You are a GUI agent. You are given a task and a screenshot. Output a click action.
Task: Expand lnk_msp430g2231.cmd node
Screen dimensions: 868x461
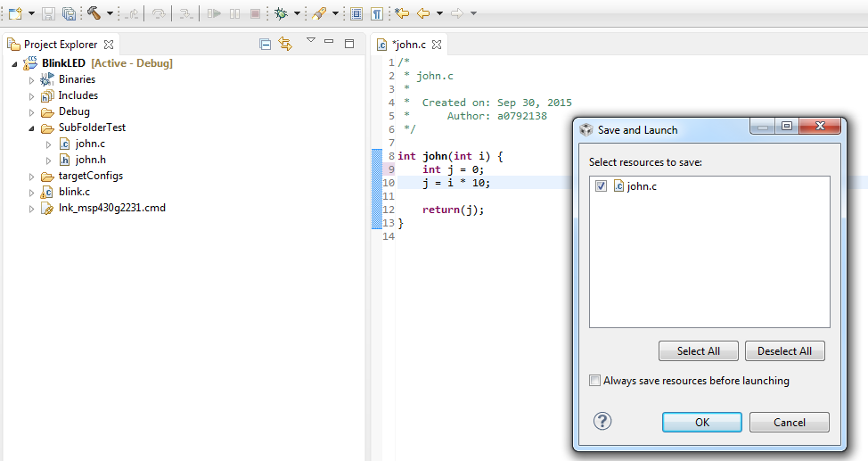coord(31,209)
